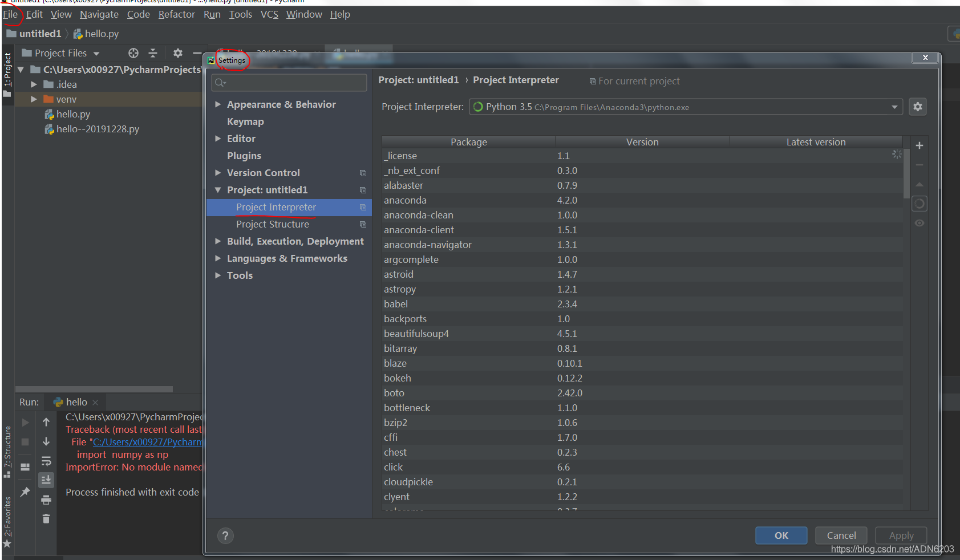Click the traceback file link in the console
Image resolution: width=960 pixels, height=560 pixels.
(x=147, y=442)
